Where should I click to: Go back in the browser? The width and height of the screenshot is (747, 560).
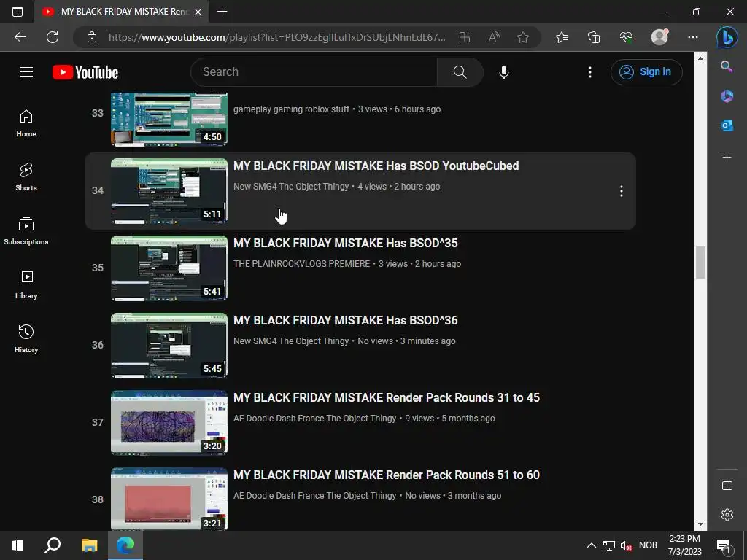(x=20, y=37)
